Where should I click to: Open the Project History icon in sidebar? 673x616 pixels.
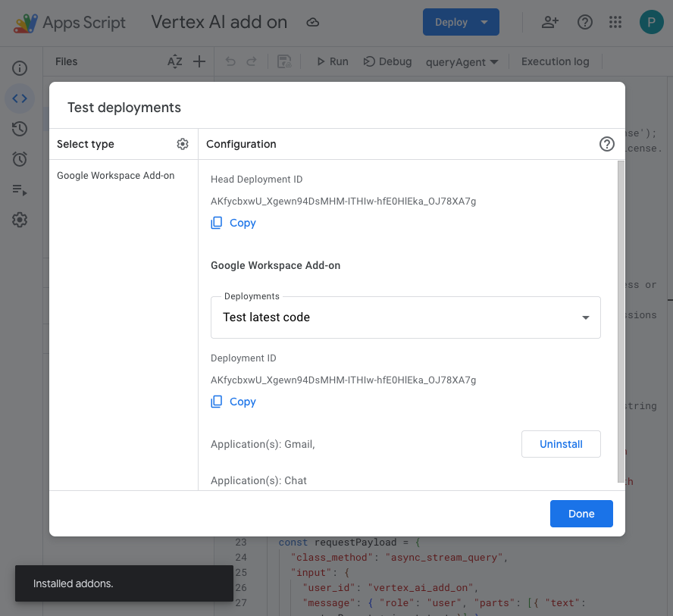20,129
